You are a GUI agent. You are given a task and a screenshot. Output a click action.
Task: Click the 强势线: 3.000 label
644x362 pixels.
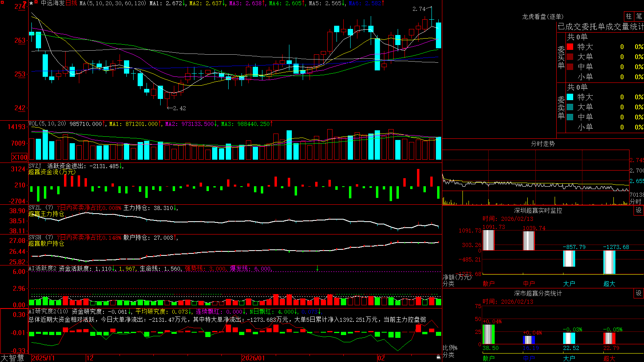(205, 269)
